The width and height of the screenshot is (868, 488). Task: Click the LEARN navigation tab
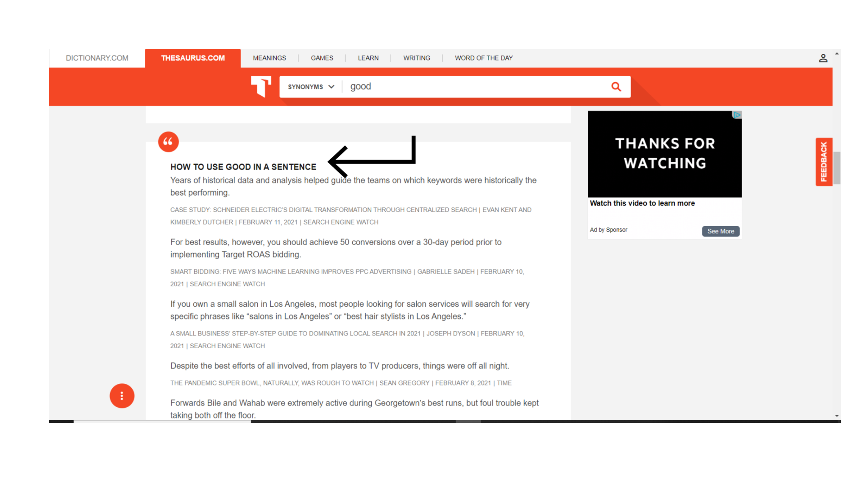tap(367, 58)
